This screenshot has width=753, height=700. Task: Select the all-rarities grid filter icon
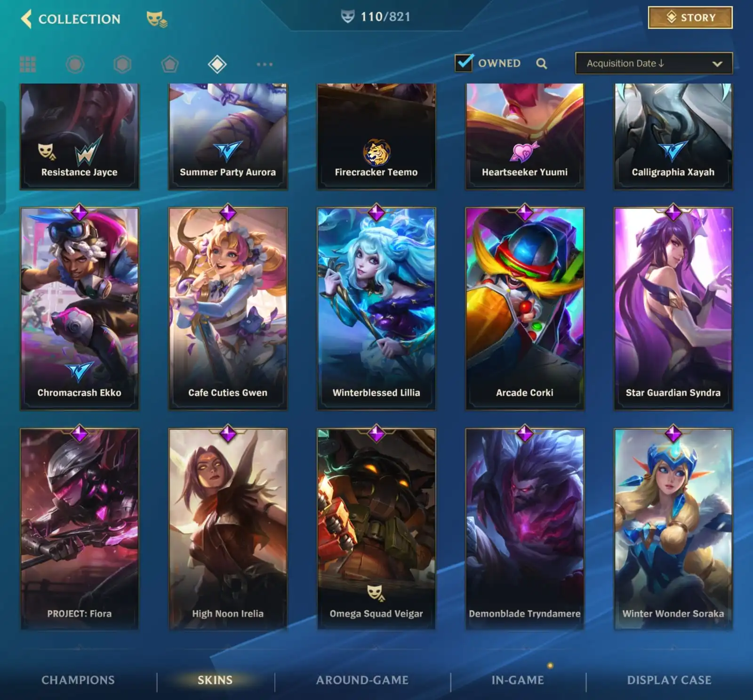[28, 64]
